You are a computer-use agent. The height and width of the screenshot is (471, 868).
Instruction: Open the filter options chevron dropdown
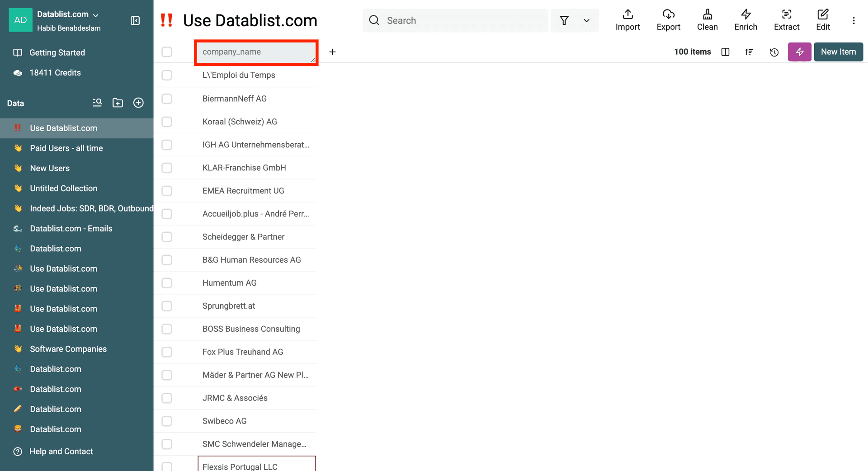click(586, 20)
